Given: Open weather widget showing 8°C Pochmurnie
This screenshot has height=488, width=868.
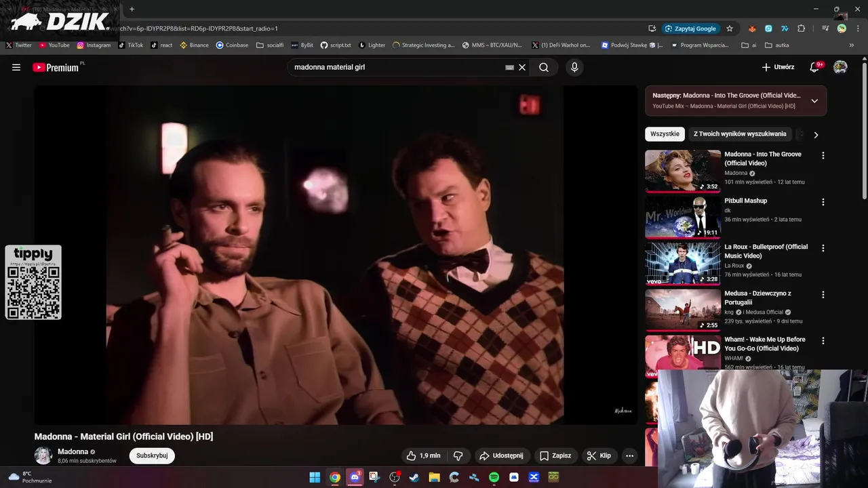Looking at the screenshot, I should pyautogui.click(x=30, y=477).
